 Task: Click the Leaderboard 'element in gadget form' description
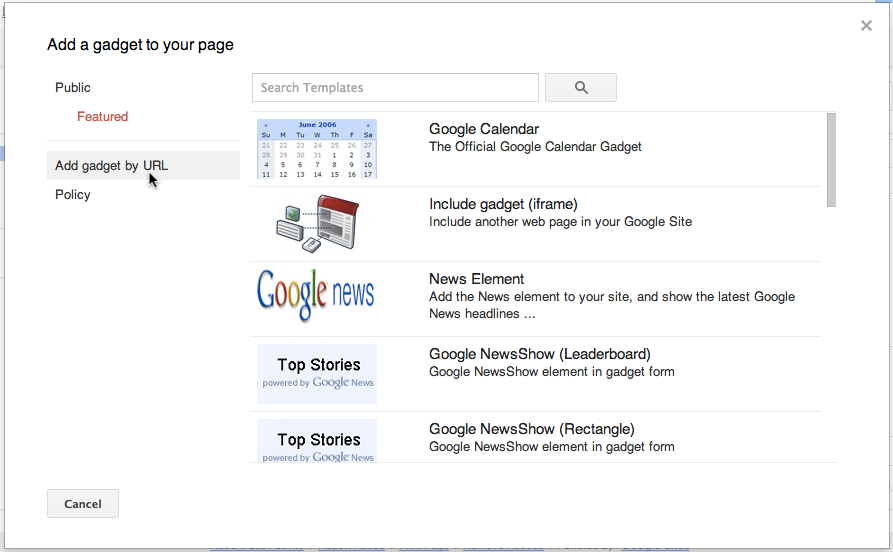pos(551,371)
